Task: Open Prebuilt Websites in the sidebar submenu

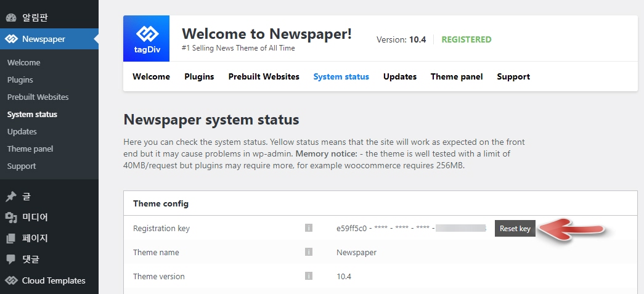Action: coord(38,97)
